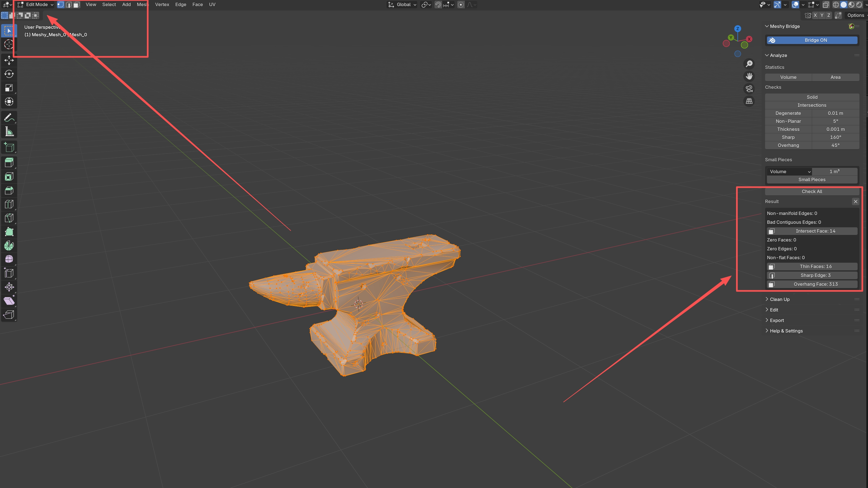The height and width of the screenshot is (488, 868).
Task: Toggle X axis mirror option
Action: point(815,15)
